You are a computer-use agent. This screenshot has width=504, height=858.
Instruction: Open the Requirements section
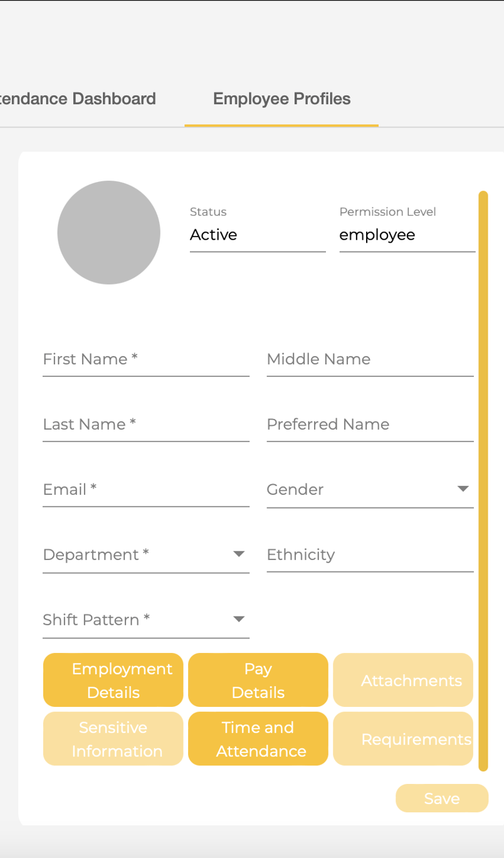click(402, 739)
